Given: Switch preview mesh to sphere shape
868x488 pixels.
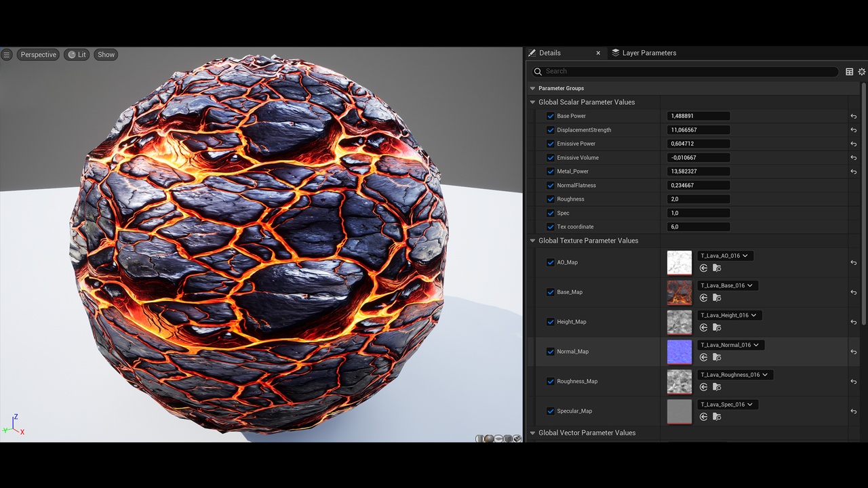Looking at the screenshot, I should click(489, 439).
